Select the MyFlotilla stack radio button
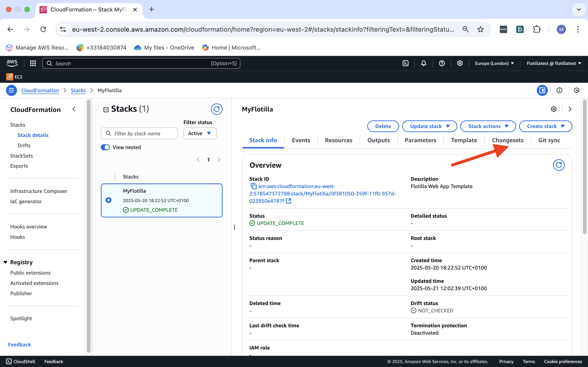This screenshot has height=367, width=588. [109, 200]
